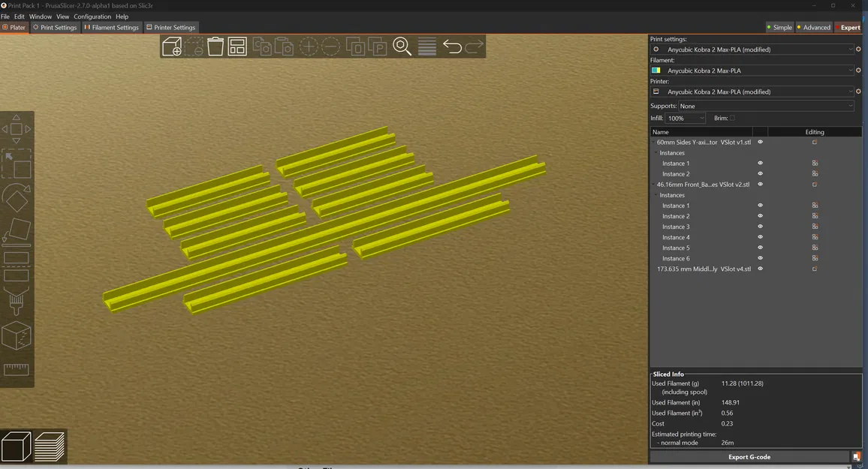This screenshot has width=868, height=469.
Task: Open the Help menu
Action: [x=122, y=17]
